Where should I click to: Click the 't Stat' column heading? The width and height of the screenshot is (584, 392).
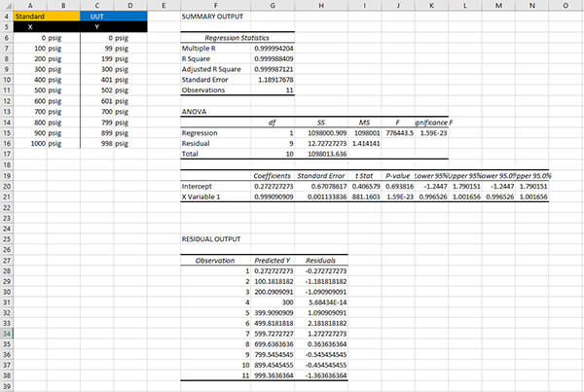click(x=364, y=176)
